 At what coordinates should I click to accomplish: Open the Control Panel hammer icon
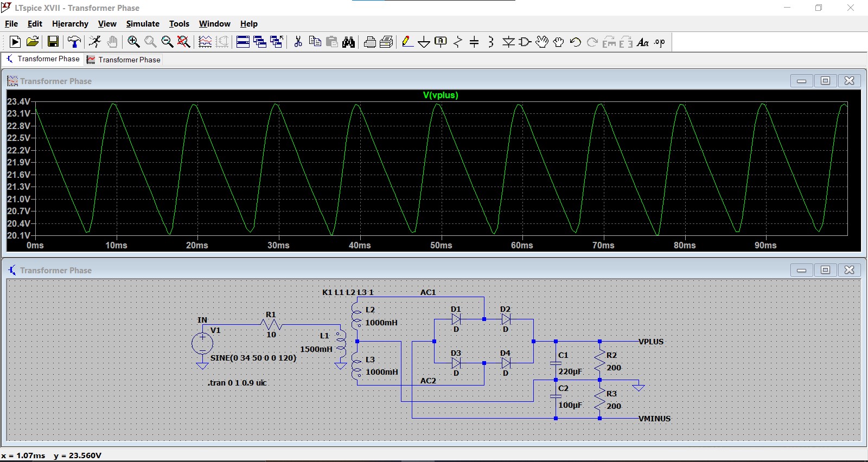tap(74, 42)
